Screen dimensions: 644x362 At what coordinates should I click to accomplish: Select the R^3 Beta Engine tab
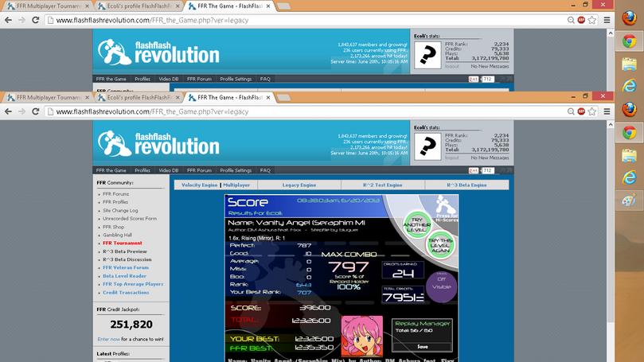click(466, 185)
